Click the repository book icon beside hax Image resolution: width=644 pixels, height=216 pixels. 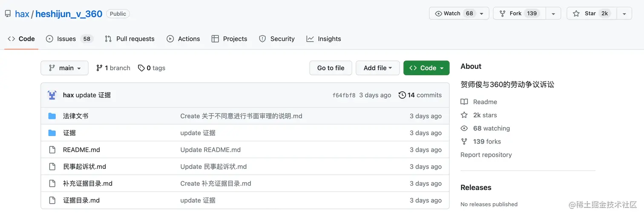(x=8, y=14)
